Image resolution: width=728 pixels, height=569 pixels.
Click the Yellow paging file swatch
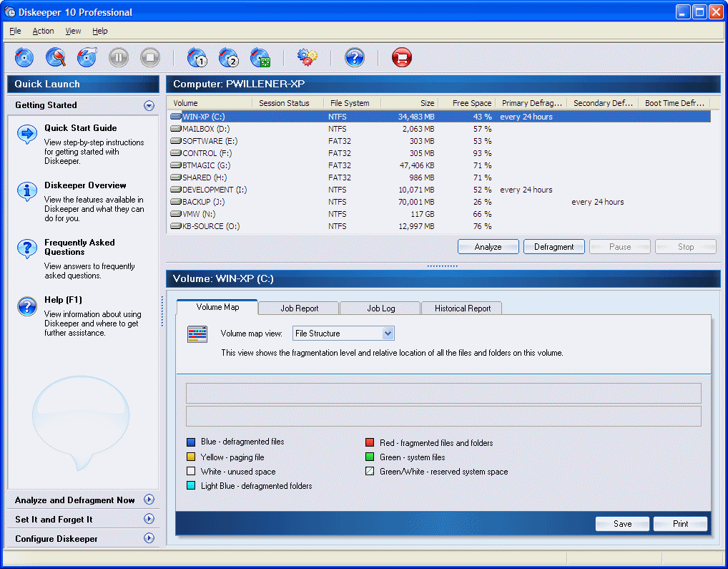click(191, 457)
